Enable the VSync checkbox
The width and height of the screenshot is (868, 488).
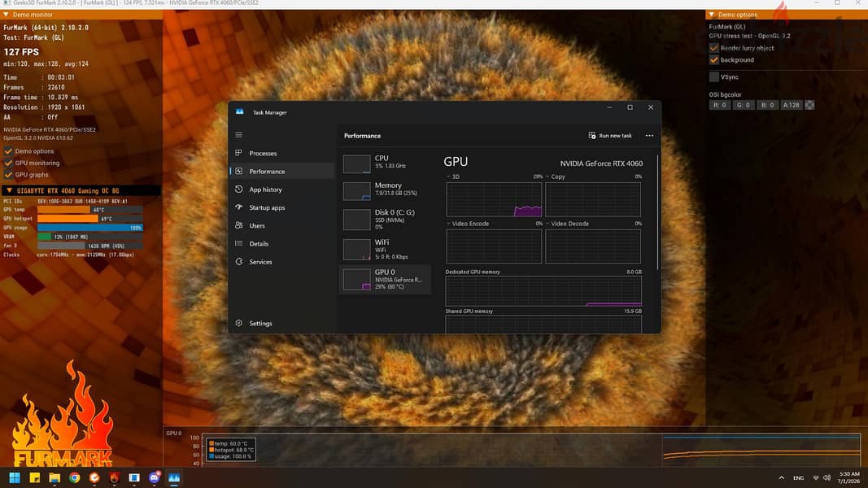[714, 77]
